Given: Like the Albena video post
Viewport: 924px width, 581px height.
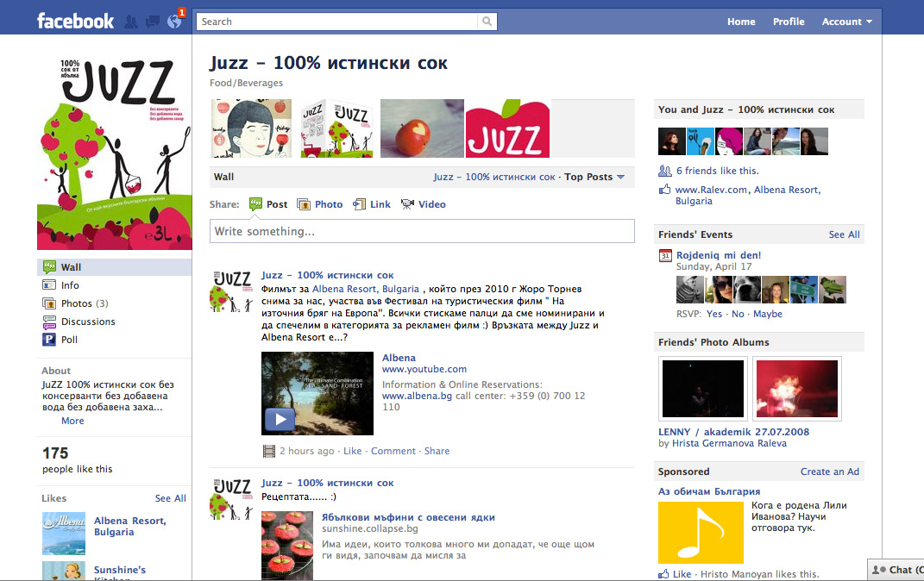Looking at the screenshot, I should pyautogui.click(x=351, y=450).
